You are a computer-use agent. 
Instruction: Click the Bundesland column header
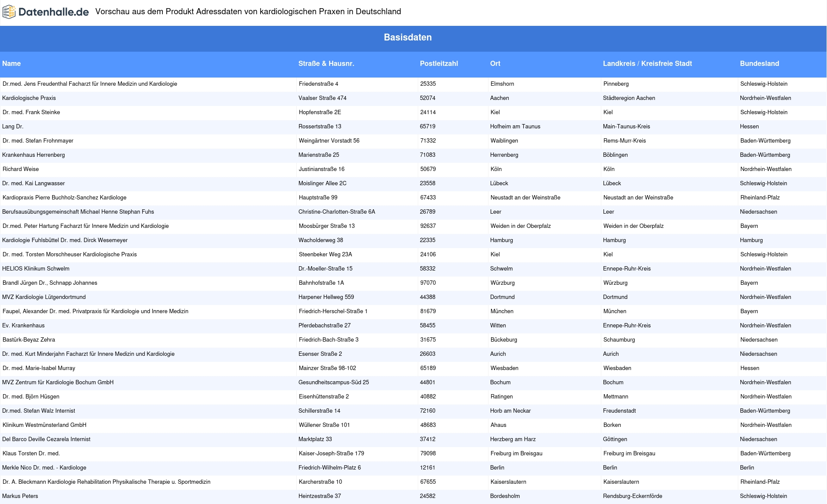point(759,64)
